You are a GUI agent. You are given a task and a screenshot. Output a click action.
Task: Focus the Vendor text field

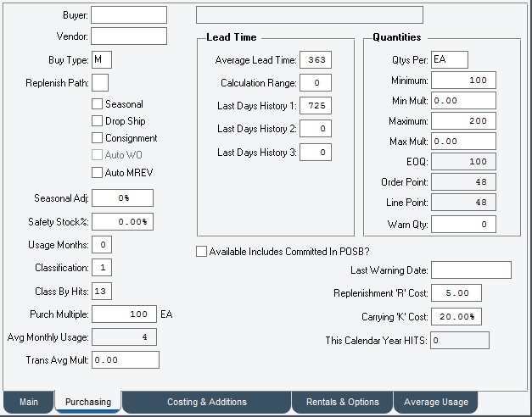[128, 36]
